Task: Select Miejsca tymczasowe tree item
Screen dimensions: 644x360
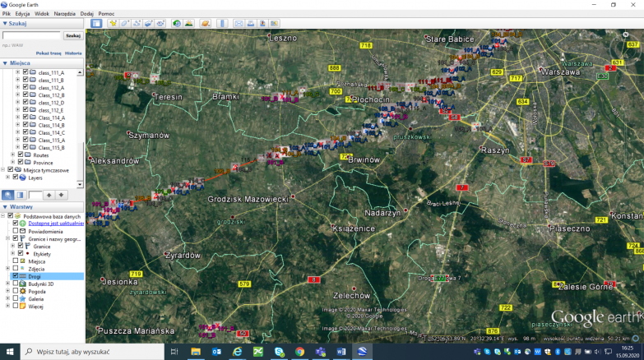Action: point(46,170)
